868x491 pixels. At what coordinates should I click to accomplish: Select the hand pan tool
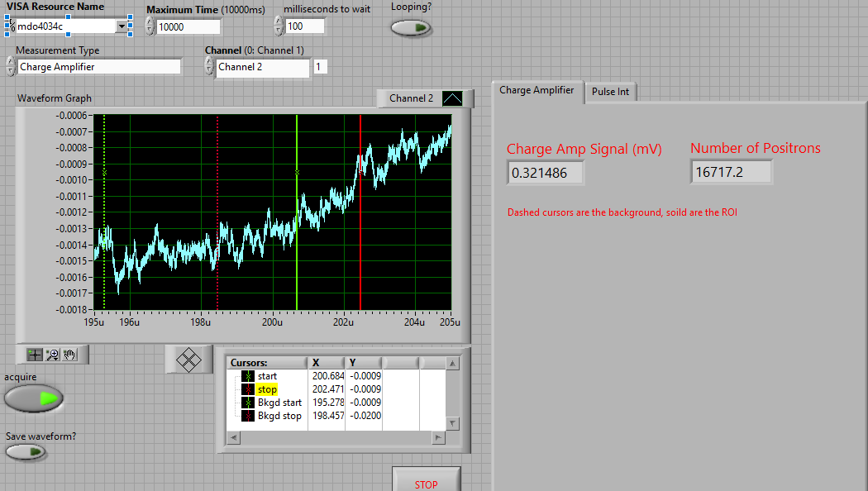click(x=70, y=355)
